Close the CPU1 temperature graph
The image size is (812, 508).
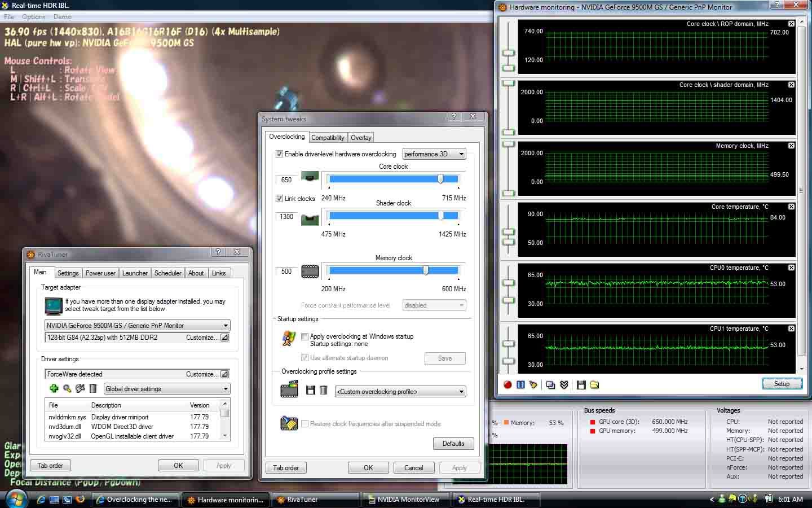point(791,329)
